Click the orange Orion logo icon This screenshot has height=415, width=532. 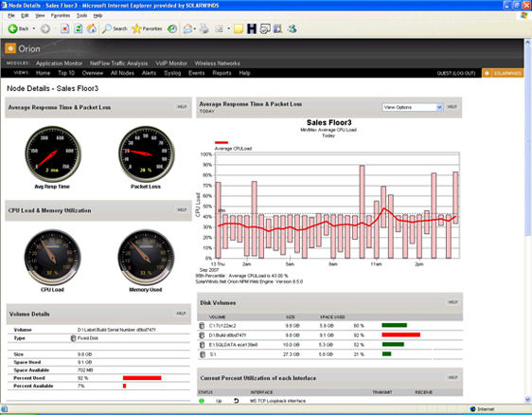(10, 48)
